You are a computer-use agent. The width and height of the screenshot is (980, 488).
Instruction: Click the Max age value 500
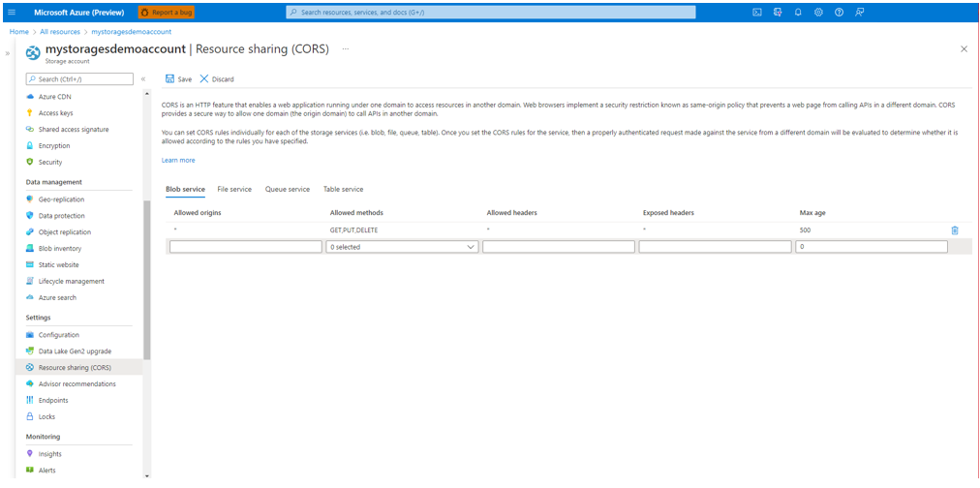[x=806, y=229]
